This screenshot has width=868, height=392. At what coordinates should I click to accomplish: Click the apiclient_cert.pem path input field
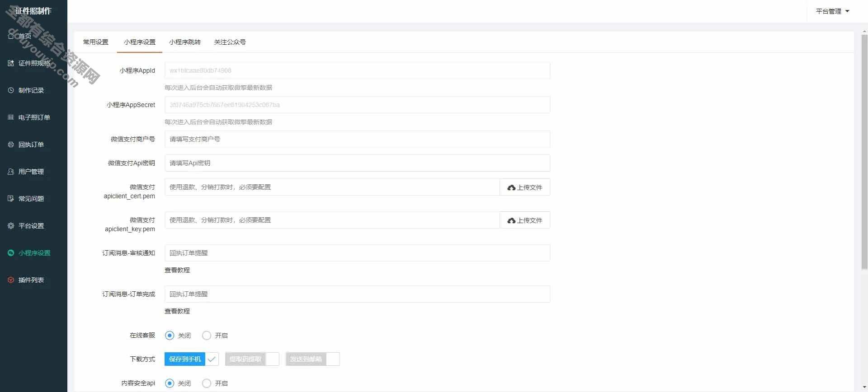[332, 187]
